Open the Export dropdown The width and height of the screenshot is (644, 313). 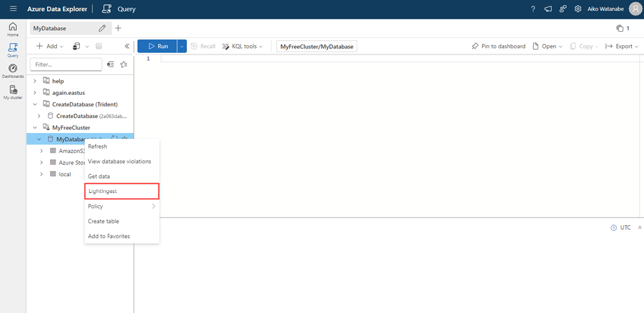pos(622,46)
